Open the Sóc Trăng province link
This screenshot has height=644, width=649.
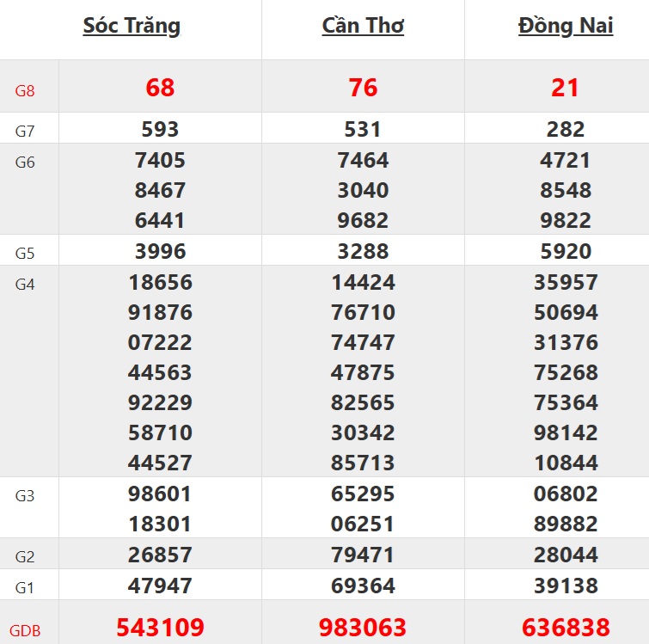132,26
